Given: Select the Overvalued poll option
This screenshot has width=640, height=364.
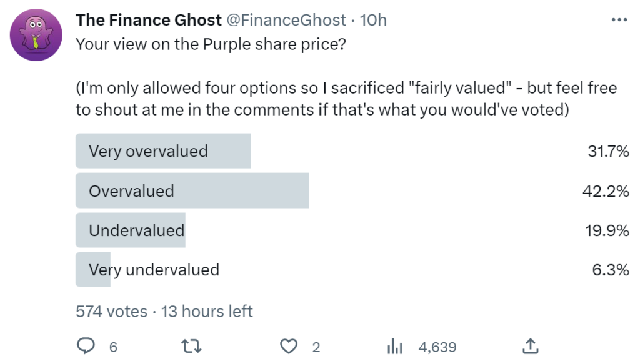Looking at the screenshot, I should pos(131,191).
